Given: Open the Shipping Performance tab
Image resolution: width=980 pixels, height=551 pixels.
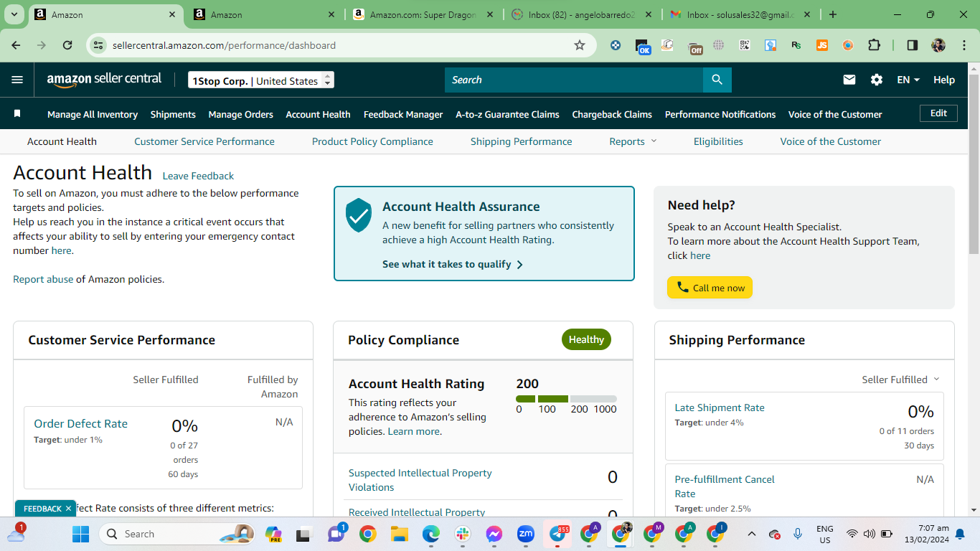Looking at the screenshot, I should (x=522, y=141).
